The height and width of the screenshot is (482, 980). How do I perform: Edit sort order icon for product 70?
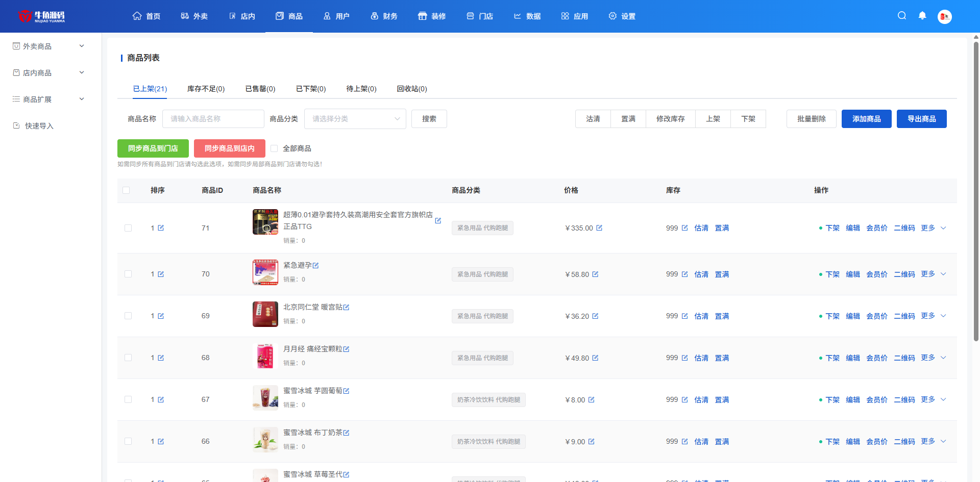(161, 274)
